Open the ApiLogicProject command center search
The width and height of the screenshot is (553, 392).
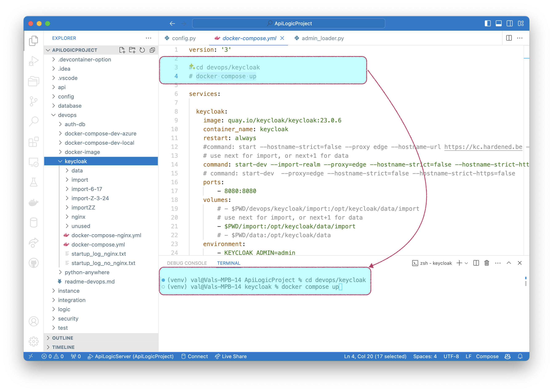pyautogui.click(x=288, y=23)
